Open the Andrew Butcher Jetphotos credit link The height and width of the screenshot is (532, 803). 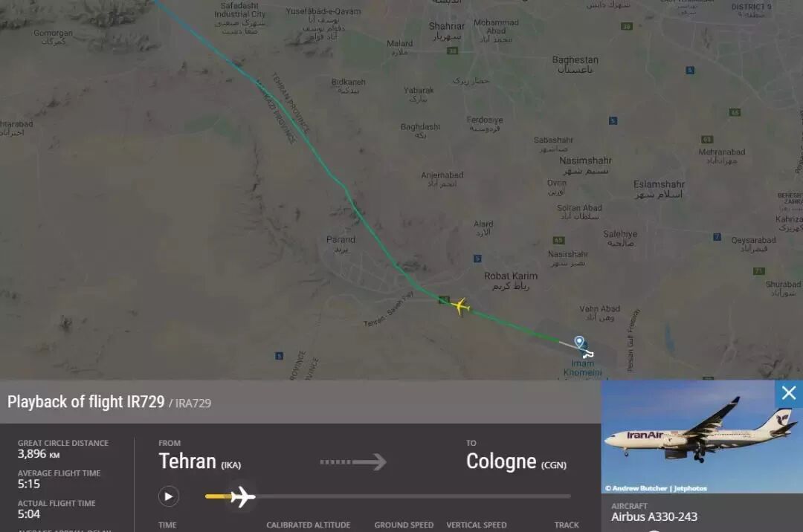[656, 488]
